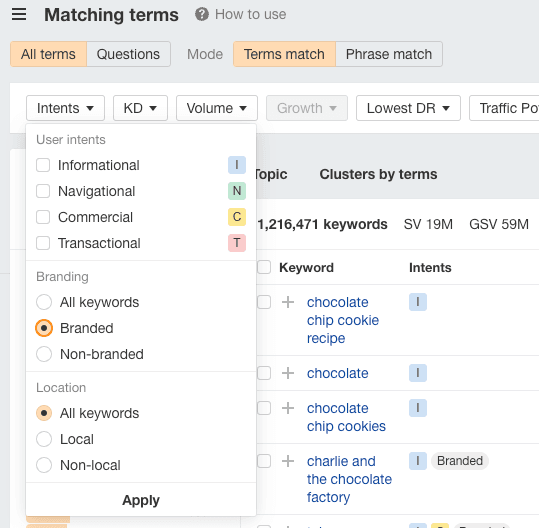
Task: Switch to the All terms tab
Action: click(x=48, y=54)
